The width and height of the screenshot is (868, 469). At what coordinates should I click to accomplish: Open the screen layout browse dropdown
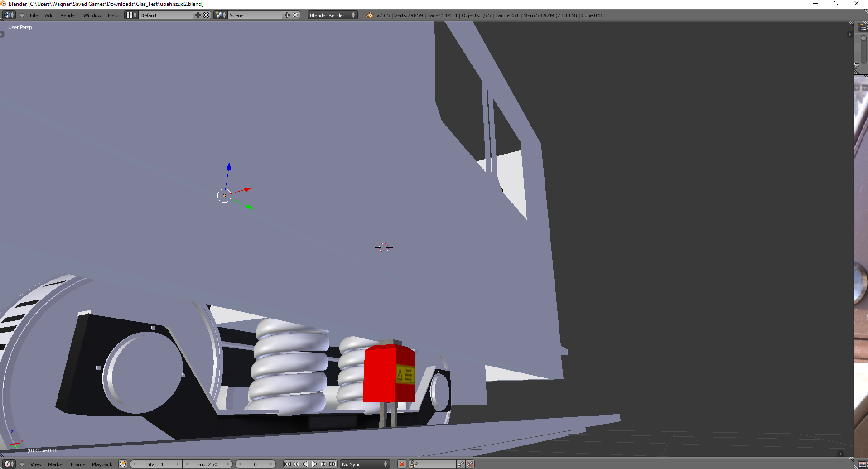(131, 15)
